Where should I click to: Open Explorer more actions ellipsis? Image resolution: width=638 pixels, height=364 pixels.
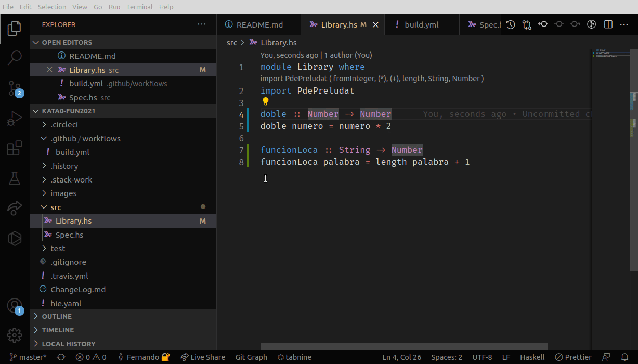[x=202, y=24]
